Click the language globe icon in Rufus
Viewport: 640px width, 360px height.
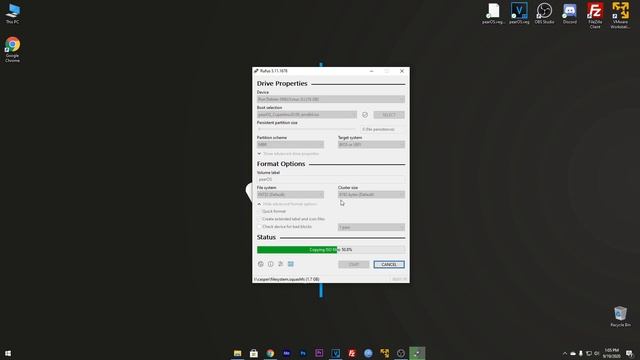tap(261, 264)
